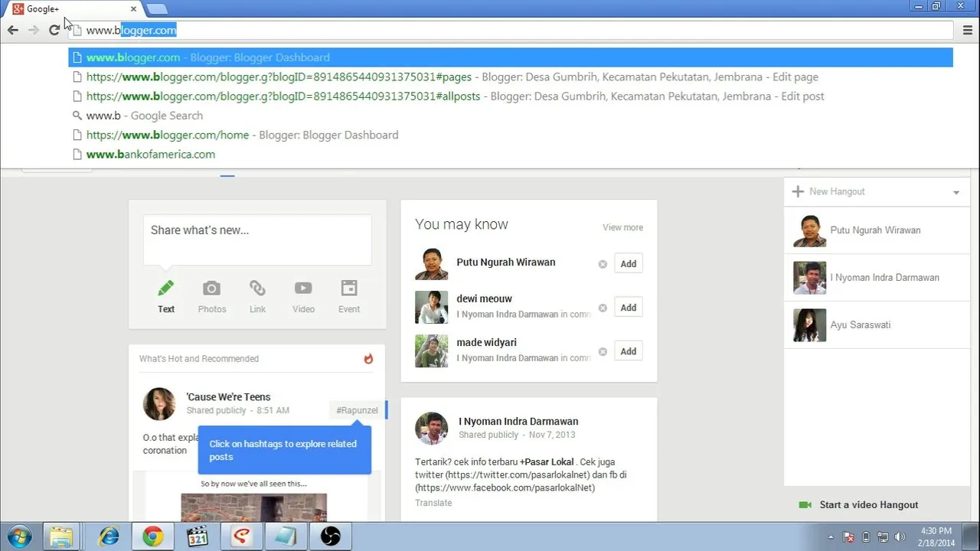
Task: Open hangout with I Nyoman Indra Darmawan
Action: tap(877, 278)
